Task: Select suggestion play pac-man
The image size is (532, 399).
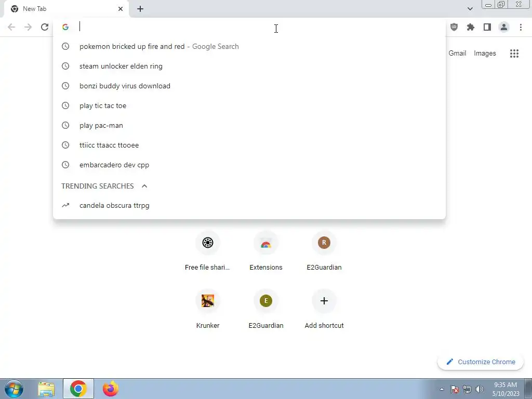Action: coord(249,125)
